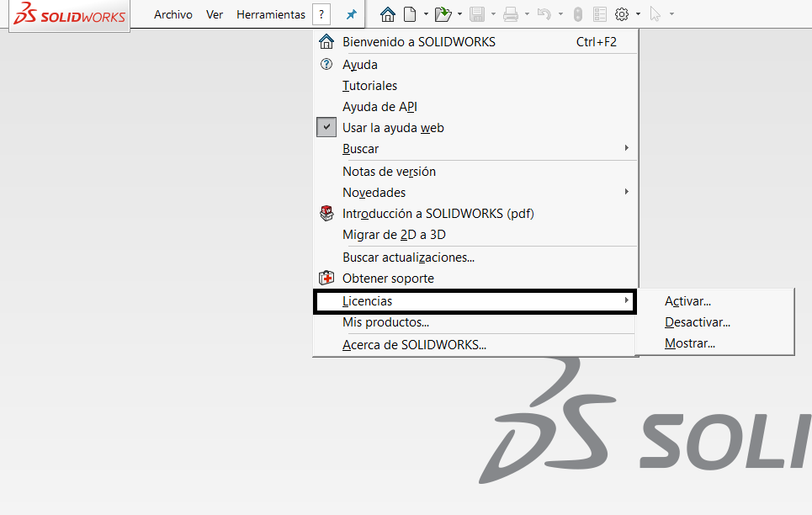The image size is (812, 515).
Task: Choose Desactivar... in Licencias submenu
Action: (x=714, y=322)
